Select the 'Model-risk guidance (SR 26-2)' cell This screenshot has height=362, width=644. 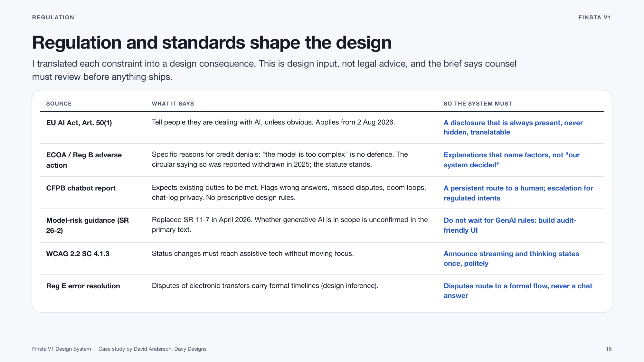(x=88, y=225)
